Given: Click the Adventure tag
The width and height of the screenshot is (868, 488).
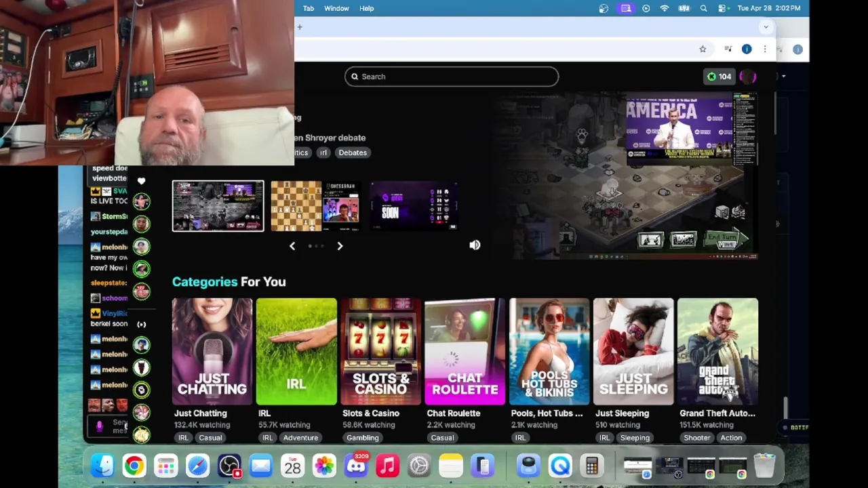Looking at the screenshot, I should [x=300, y=438].
